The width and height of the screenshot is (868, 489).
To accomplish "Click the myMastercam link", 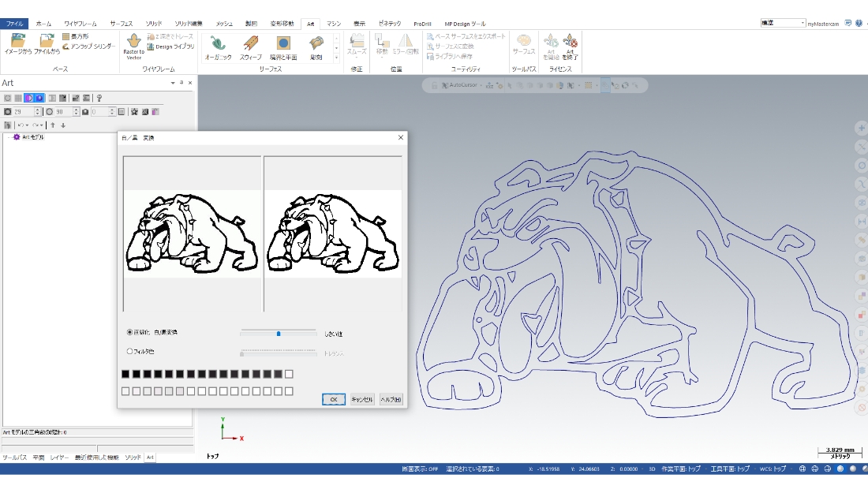I will click(x=823, y=24).
